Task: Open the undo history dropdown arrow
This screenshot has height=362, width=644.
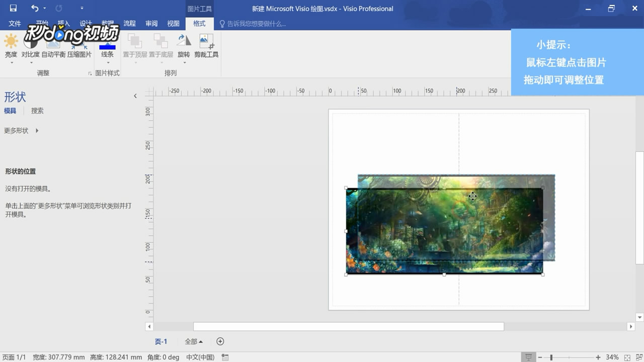Action: [x=44, y=9]
